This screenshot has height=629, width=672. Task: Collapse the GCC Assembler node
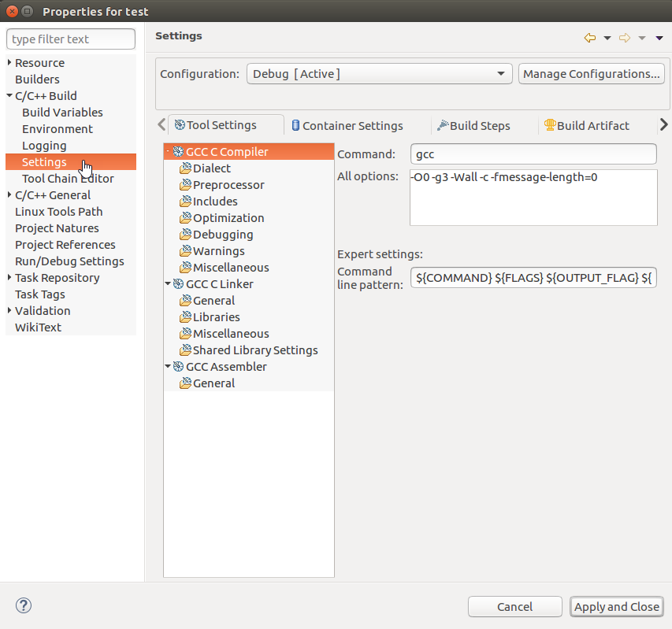pyautogui.click(x=168, y=366)
